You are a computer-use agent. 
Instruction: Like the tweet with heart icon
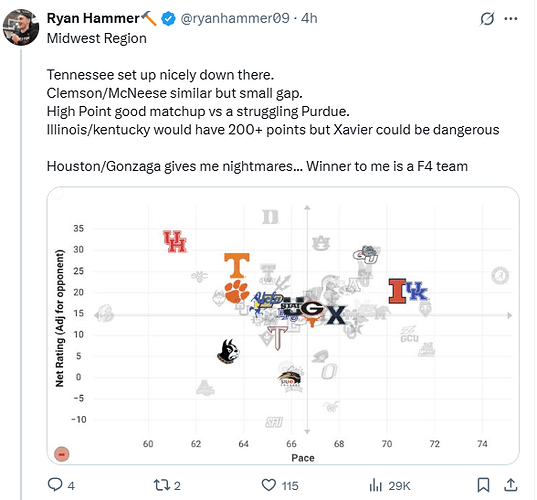(x=269, y=485)
